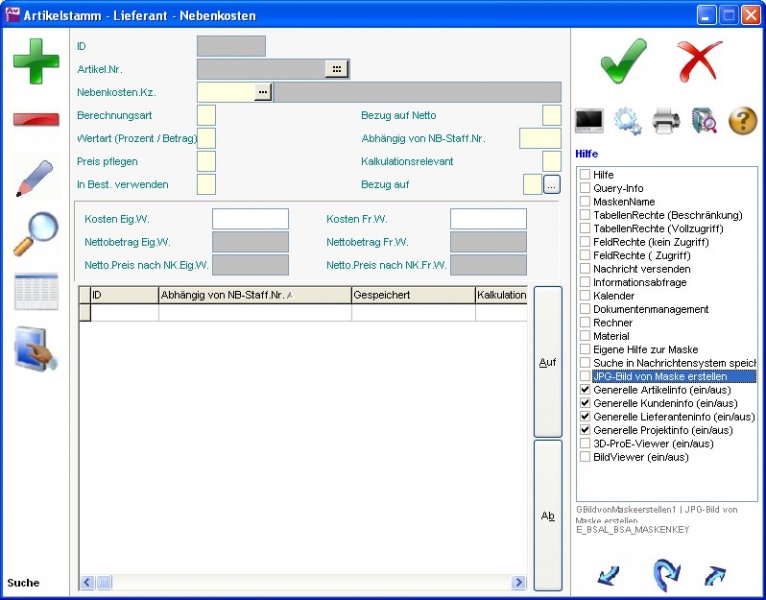Click the printer icon

[666, 122]
